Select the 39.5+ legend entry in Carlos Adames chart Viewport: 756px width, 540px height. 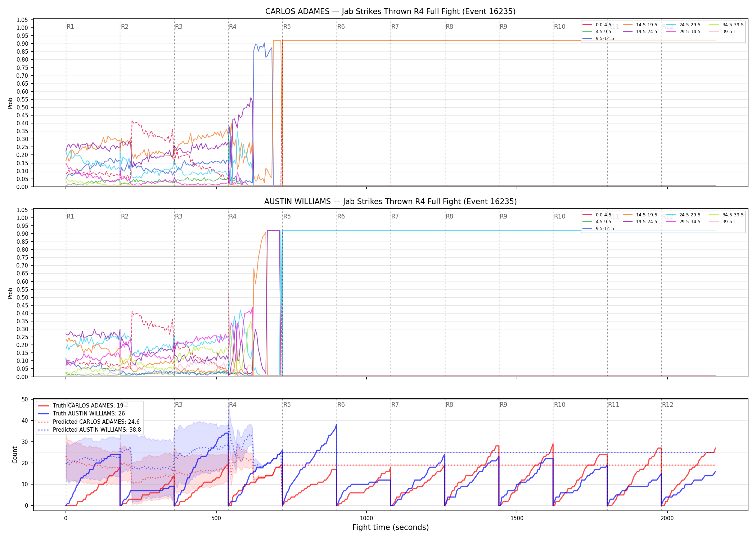coord(723,32)
